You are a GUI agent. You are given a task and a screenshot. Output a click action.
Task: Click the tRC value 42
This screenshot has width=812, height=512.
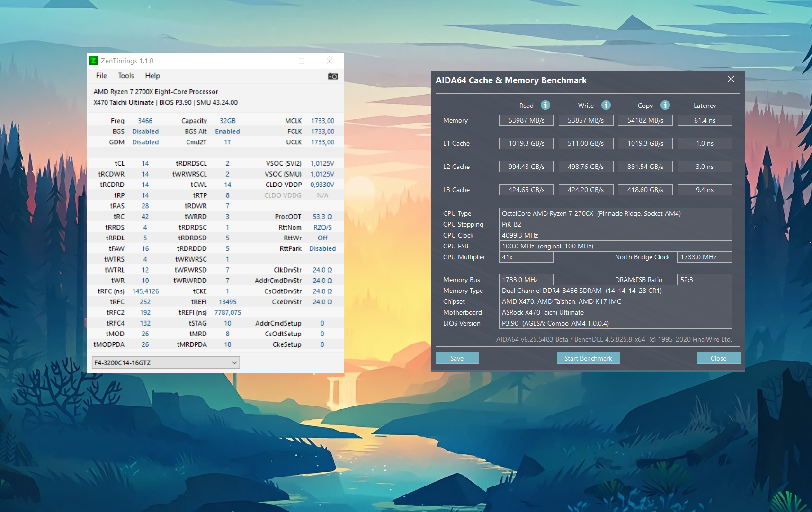pos(145,217)
